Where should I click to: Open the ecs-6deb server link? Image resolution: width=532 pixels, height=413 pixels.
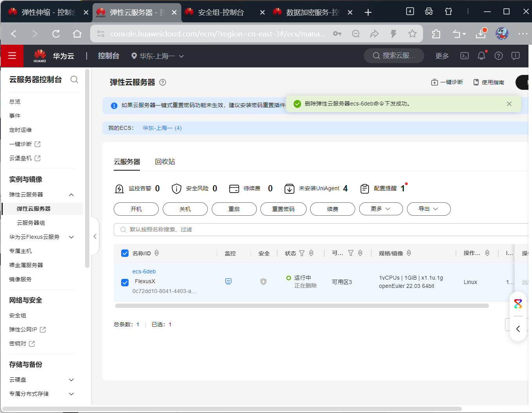[144, 271]
